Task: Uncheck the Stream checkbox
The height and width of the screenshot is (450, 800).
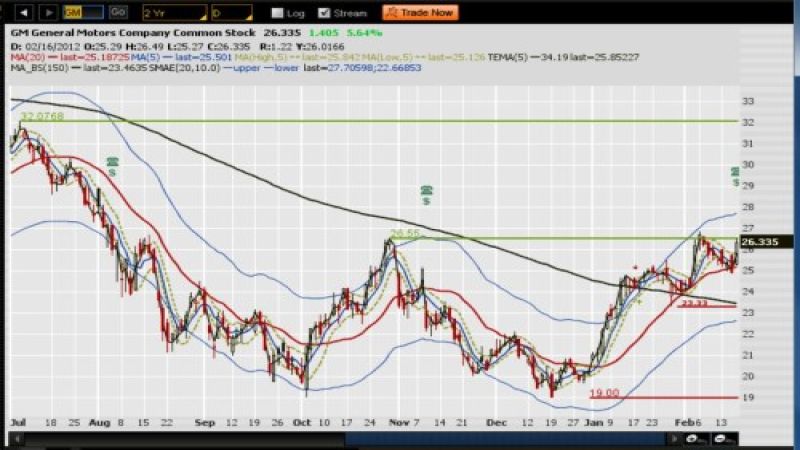Action: [x=323, y=13]
